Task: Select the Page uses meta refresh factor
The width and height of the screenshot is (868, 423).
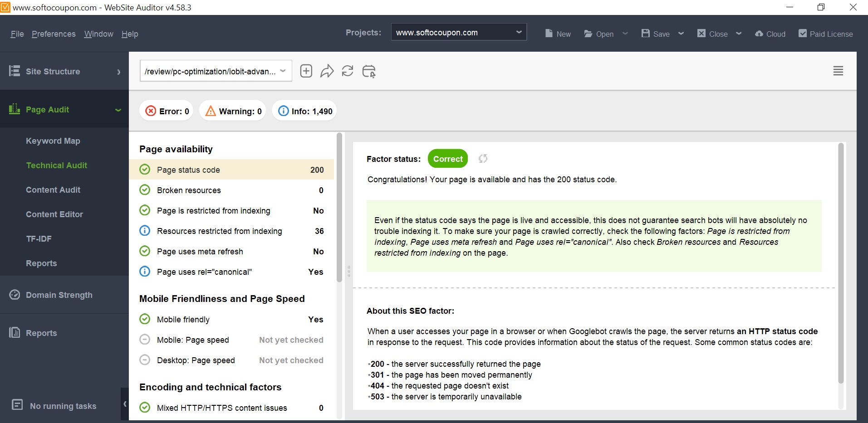Action: coord(231,251)
